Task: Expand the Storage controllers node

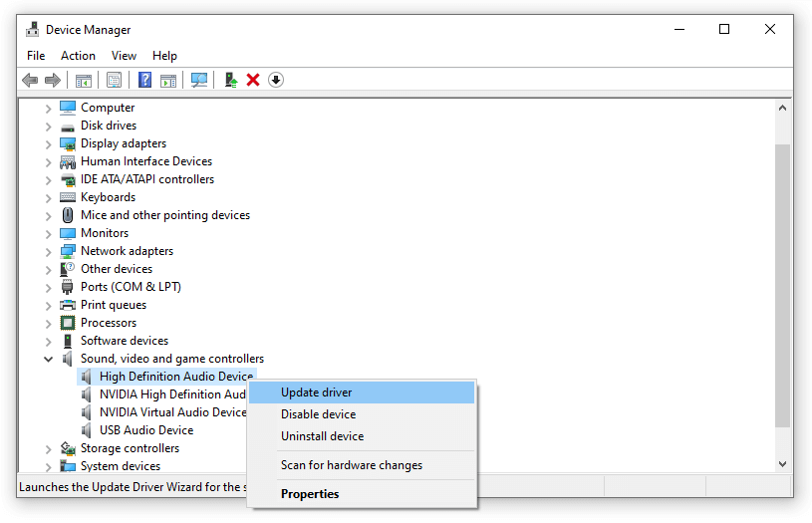Action: pos(48,449)
